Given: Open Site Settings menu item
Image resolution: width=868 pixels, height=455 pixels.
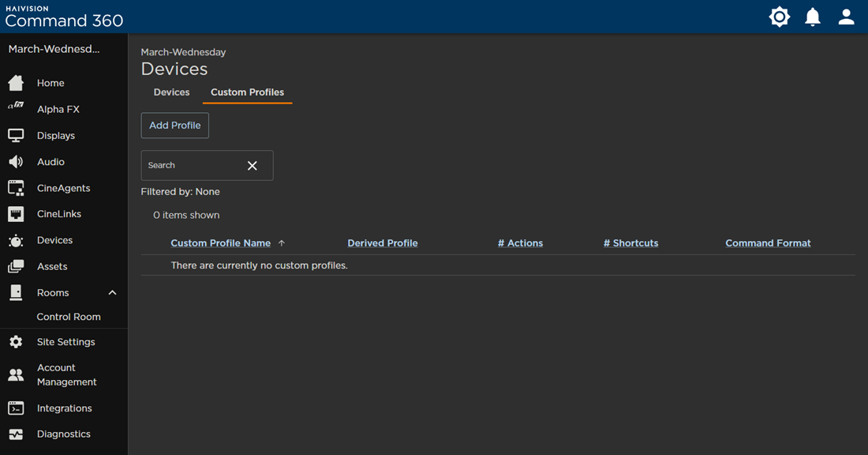Looking at the screenshot, I should click(65, 342).
